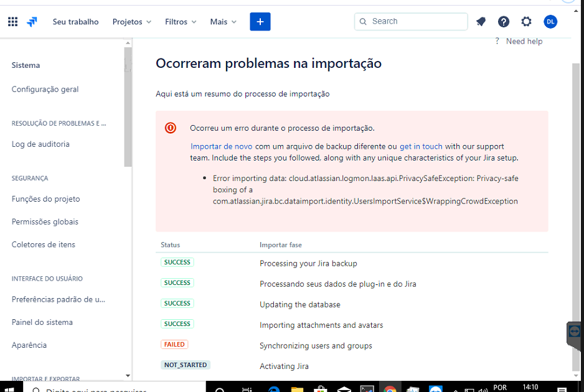Open Jira settings via the gear icon
The width and height of the screenshot is (584, 392).
point(526,21)
